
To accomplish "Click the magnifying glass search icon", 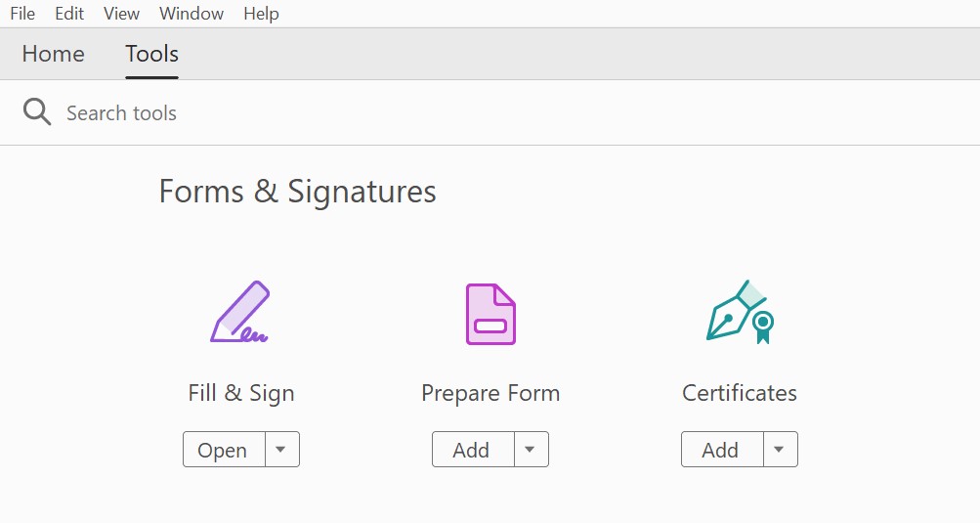I will coord(37,112).
